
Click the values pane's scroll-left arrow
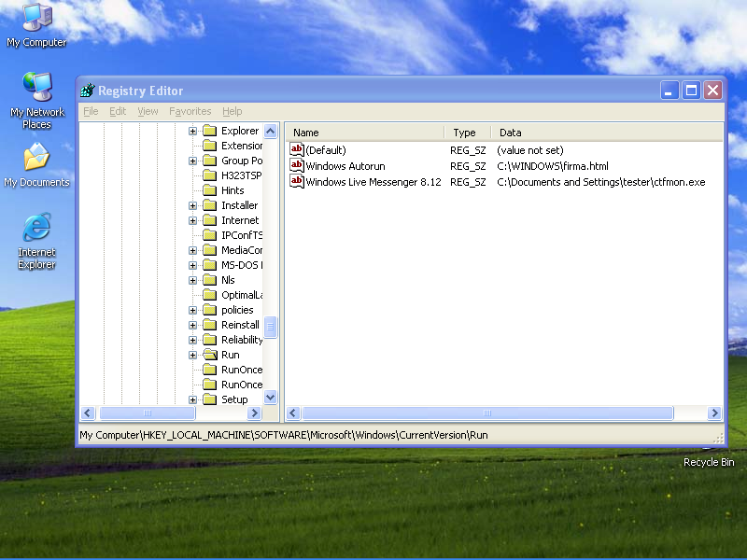(x=293, y=413)
